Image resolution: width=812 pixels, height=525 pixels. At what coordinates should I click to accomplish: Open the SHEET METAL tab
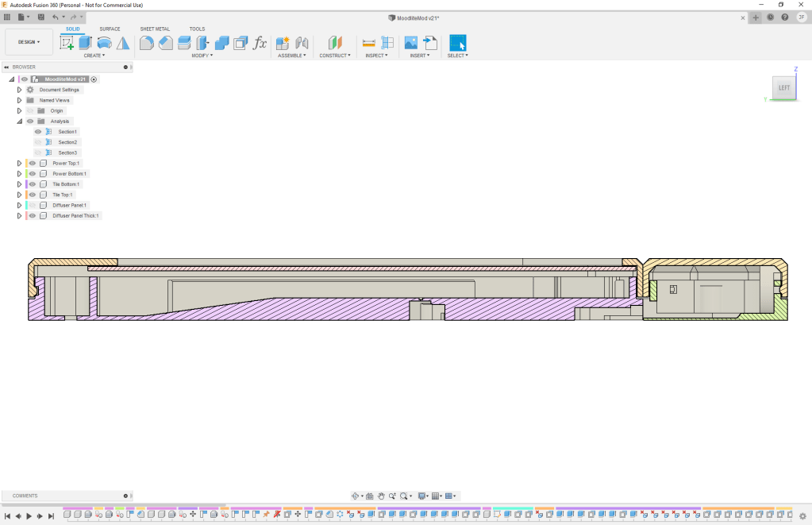(x=155, y=29)
